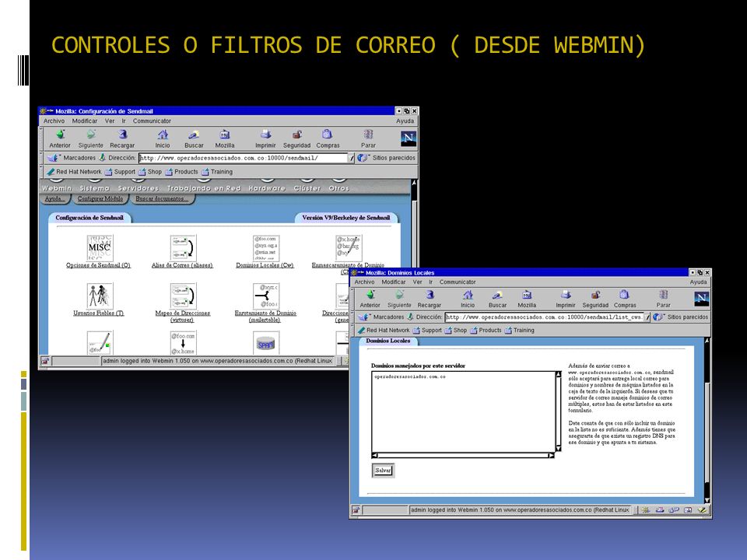This screenshot has width=747, height=560.
Task: Click Red Hat Network bookmark in Sendmail window
Action: coord(75,172)
